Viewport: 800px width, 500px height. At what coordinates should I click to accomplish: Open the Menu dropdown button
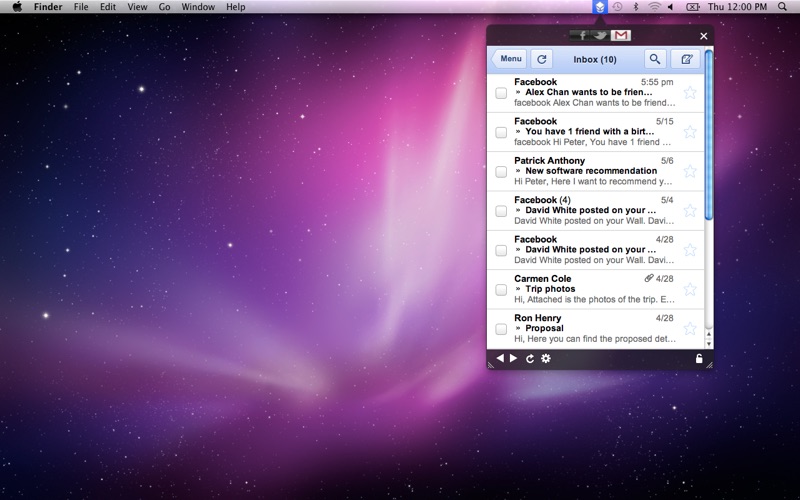point(510,60)
